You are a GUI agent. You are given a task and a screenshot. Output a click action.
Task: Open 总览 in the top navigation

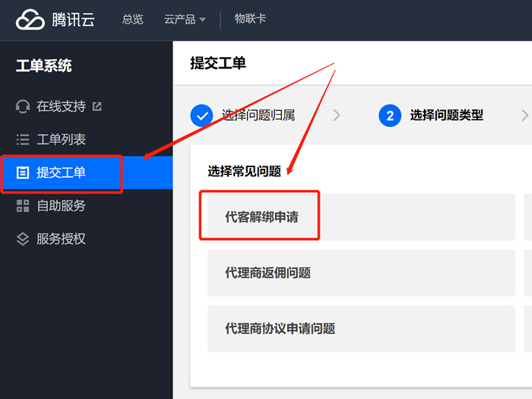(132, 20)
